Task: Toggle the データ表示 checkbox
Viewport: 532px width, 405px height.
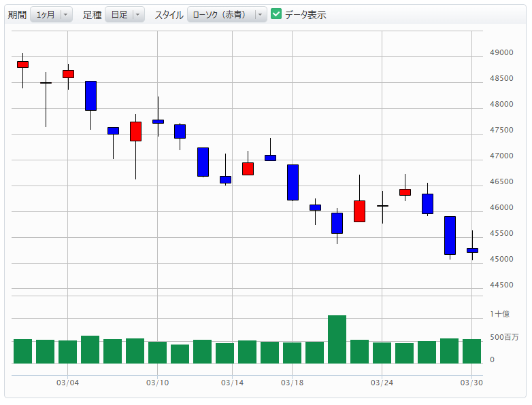Action: (276, 14)
